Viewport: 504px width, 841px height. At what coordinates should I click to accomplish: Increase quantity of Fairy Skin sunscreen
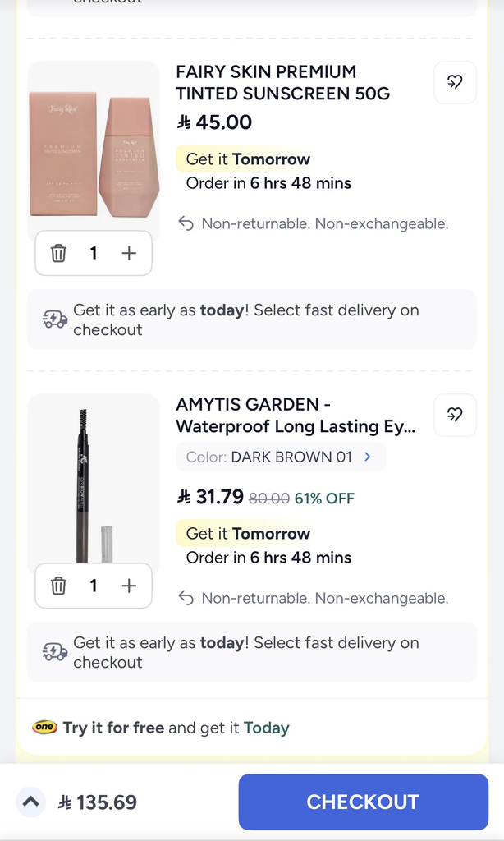129,253
